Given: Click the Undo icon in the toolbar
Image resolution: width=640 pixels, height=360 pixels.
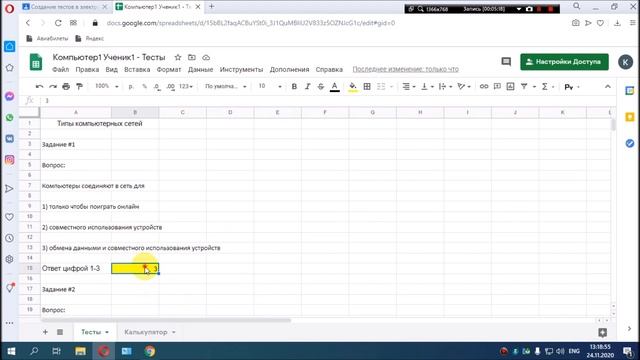Looking at the screenshot, I should (39, 87).
